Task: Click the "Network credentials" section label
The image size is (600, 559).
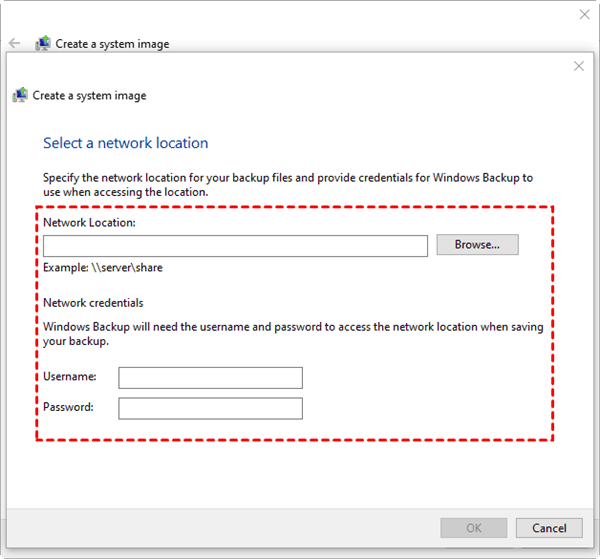Action: point(93,303)
